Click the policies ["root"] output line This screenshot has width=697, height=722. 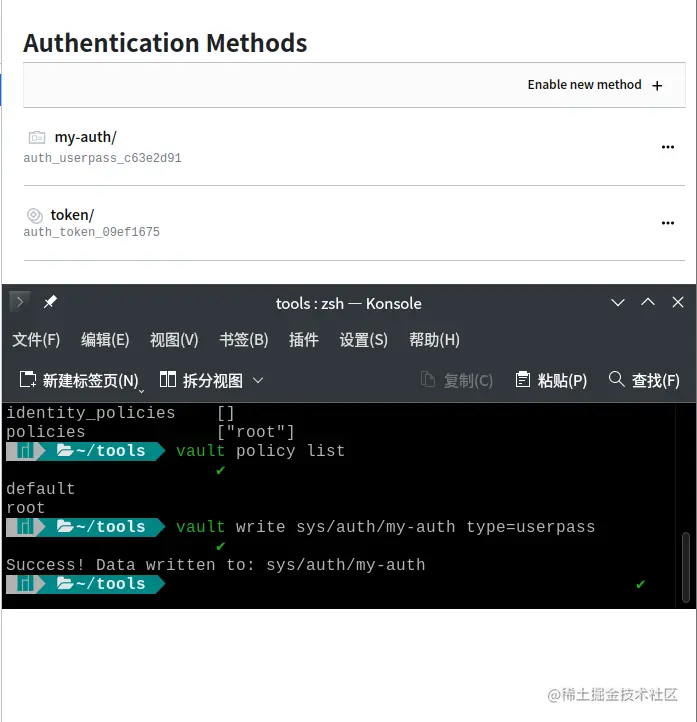pos(150,432)
